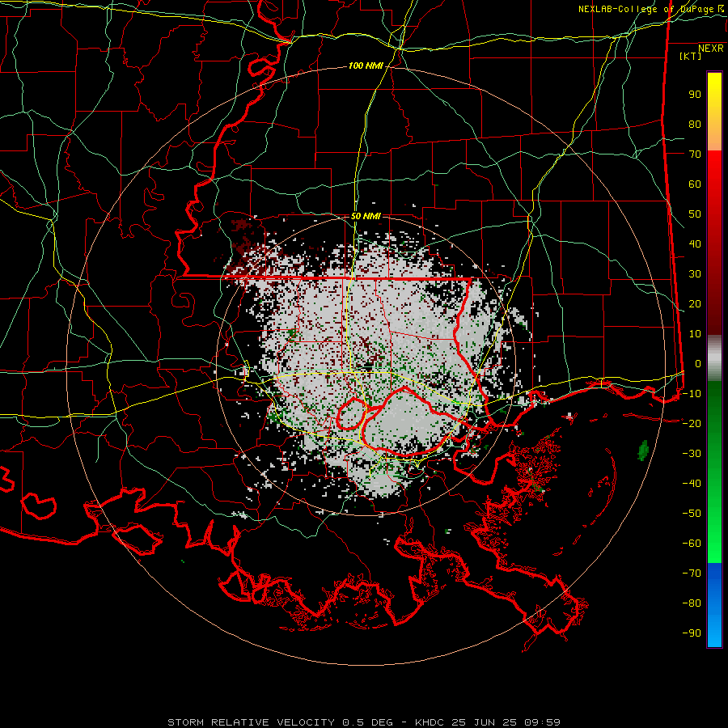Click the 20 value on velocity scale
Viewport: 728px width, 728px height.
tap(695, 304)
